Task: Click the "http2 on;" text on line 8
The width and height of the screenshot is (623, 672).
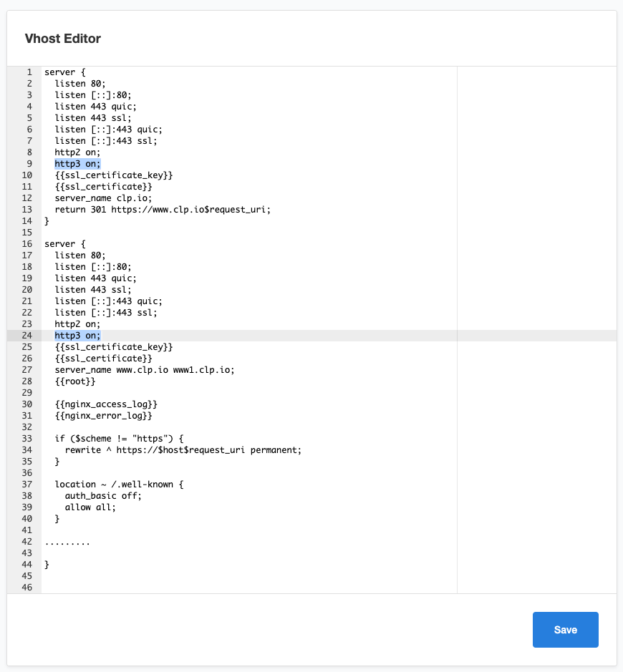Action: pyautogui.click(x=77, y=152)
